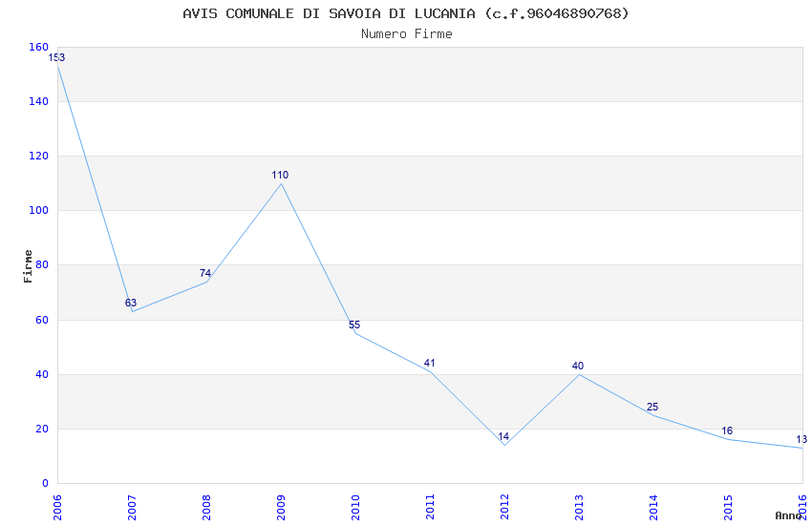This screenshot has width=812, height=525.
Task: Click the y-axis value 20
Action: tap(42, 429)
